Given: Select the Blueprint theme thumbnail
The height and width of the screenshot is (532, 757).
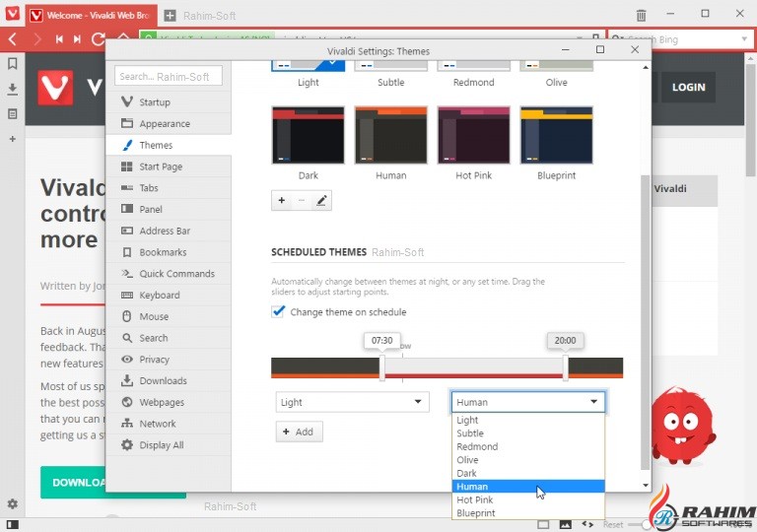Looking at the screenshot, I should coord(556,135).
